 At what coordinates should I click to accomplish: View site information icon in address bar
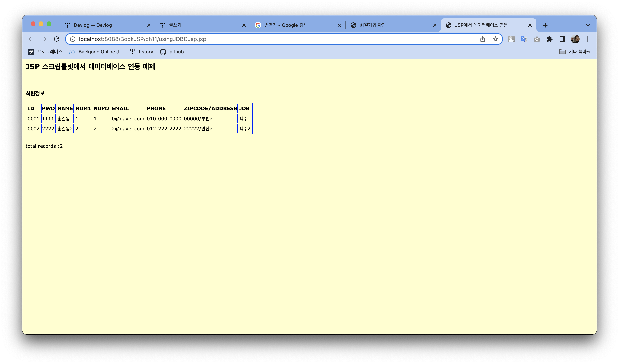tap(73, 39)
